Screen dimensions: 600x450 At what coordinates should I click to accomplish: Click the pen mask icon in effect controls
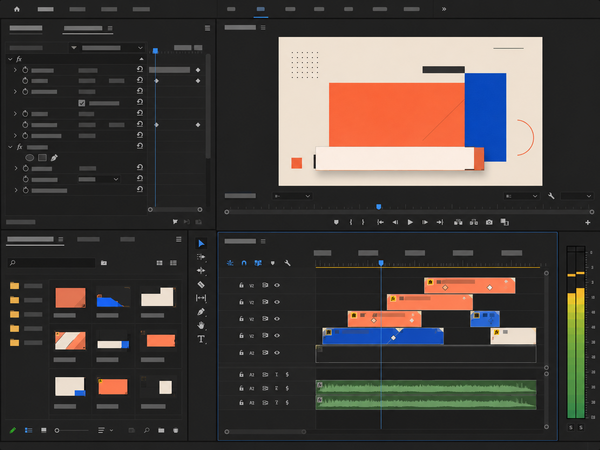point(54,158)
